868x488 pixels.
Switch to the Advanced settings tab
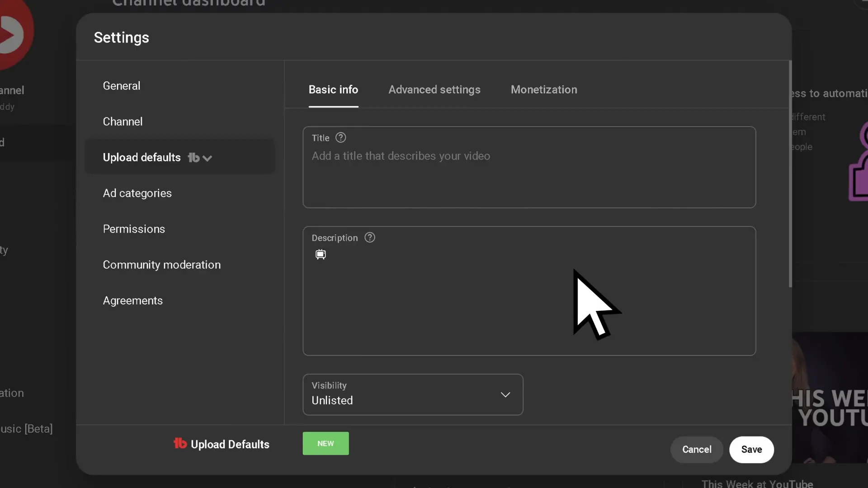coord(434,89)
